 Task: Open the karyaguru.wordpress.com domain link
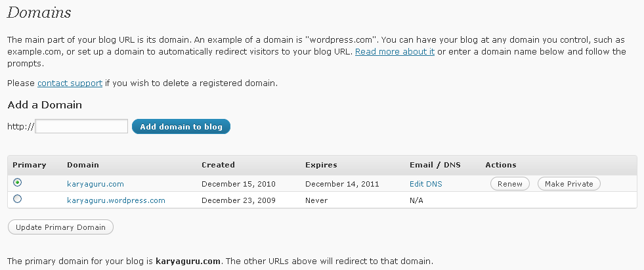point(116,200)
